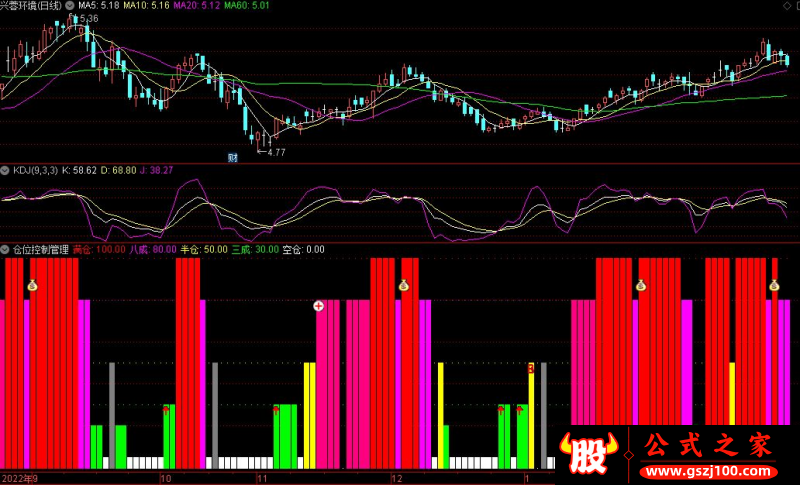Click the diamond icon at chart top-right corner
Screen dimensions: 800x485
pos(787,6)
